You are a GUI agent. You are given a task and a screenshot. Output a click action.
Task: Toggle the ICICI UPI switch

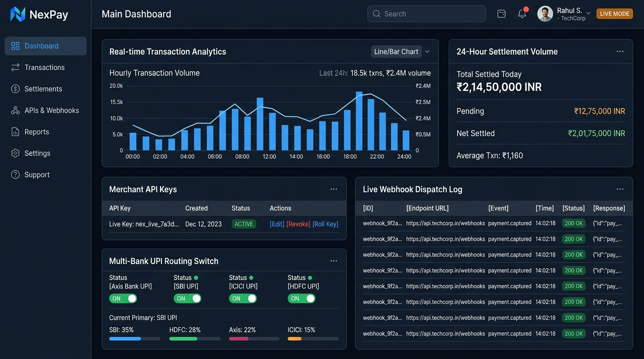(x=243, y=299)
